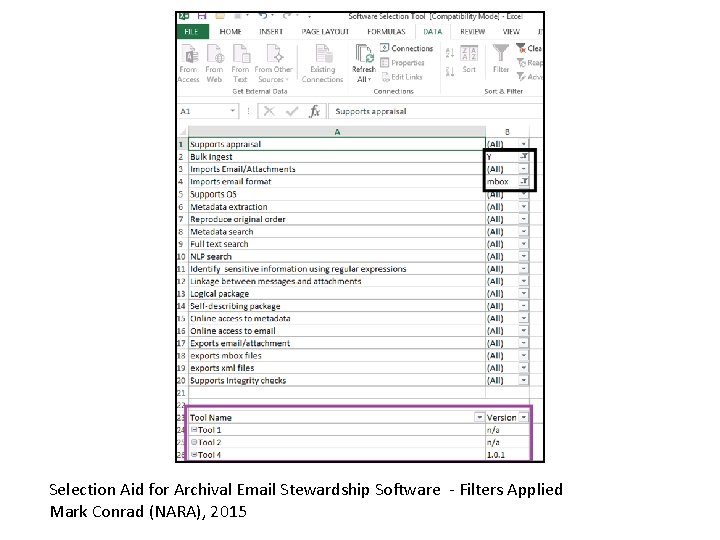
Task: Click the Undo icon
Action: (263, 16)
